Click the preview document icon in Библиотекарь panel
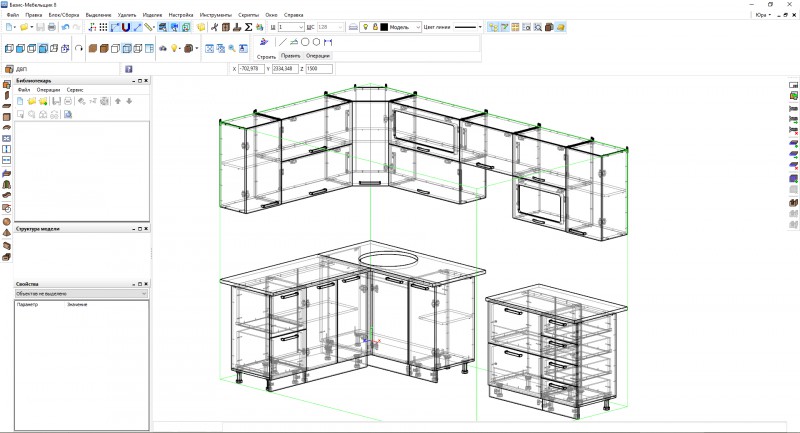 67,114
